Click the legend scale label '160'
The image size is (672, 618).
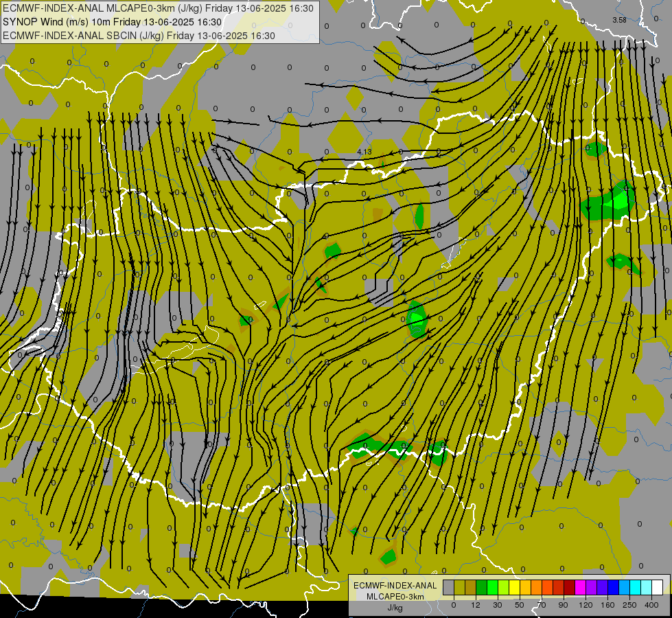[x=607, y=605]
